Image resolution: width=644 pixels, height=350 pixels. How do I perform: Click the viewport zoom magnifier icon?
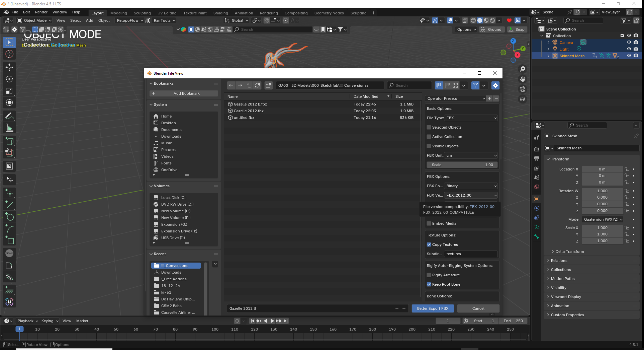click(x=523, y=69)
